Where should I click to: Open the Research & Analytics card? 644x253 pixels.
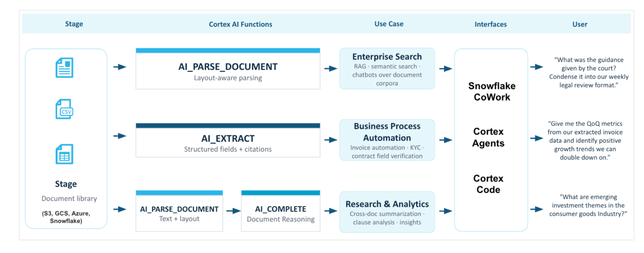pos(387,212)
